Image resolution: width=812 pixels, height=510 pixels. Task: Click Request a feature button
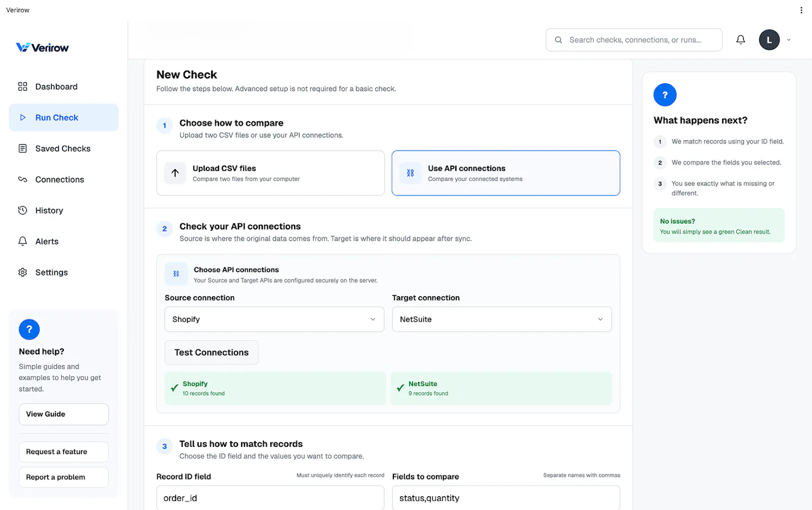click(x=63, y=452)
